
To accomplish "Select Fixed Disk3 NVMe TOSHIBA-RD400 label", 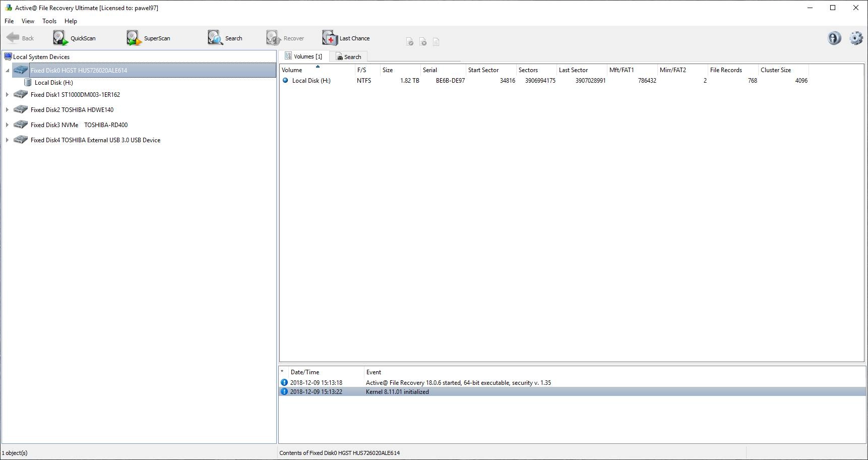I will coord(79,125).
